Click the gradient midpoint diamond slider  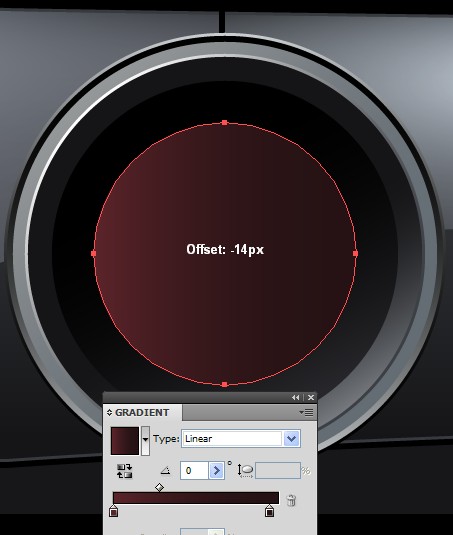click(159, 487)
